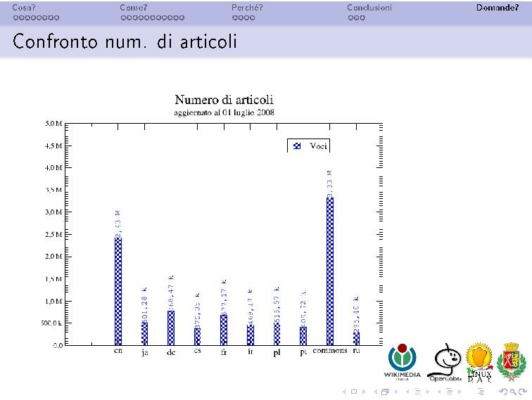Jump to next subsection arrow
Viewport: 532px width, 400px height.
coord(428,392)
